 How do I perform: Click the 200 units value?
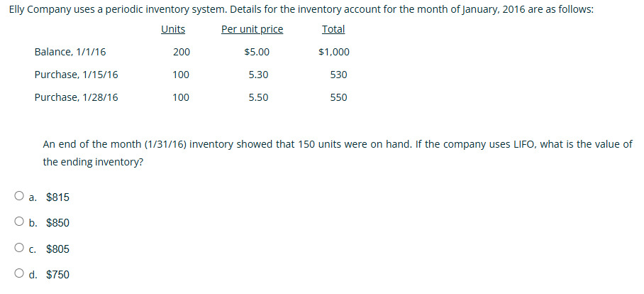point(181,53)
